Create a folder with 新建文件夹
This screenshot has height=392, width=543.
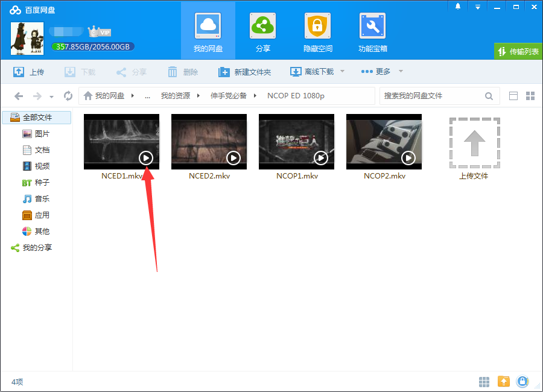pyautogui.click(x=244, y=72)
